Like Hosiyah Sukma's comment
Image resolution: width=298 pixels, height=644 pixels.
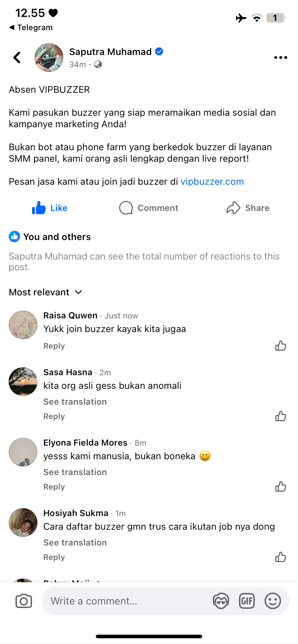tap(280, 557)
